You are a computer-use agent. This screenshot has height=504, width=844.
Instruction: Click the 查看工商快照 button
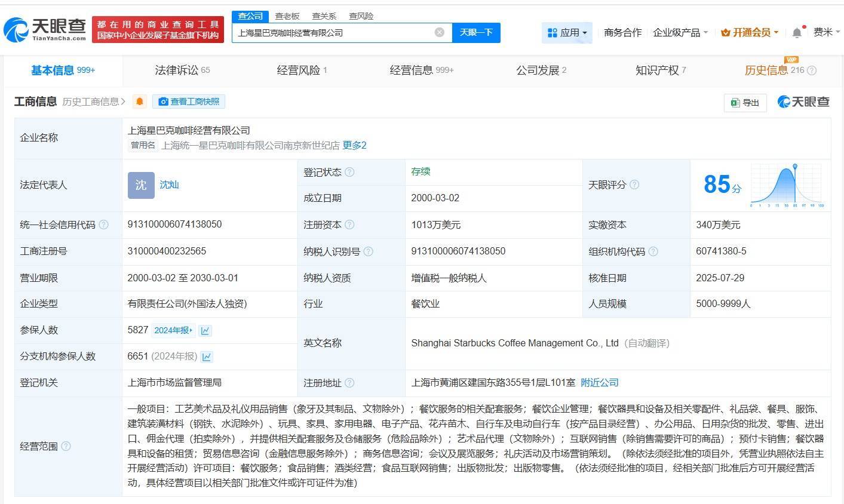click(189, 102)
